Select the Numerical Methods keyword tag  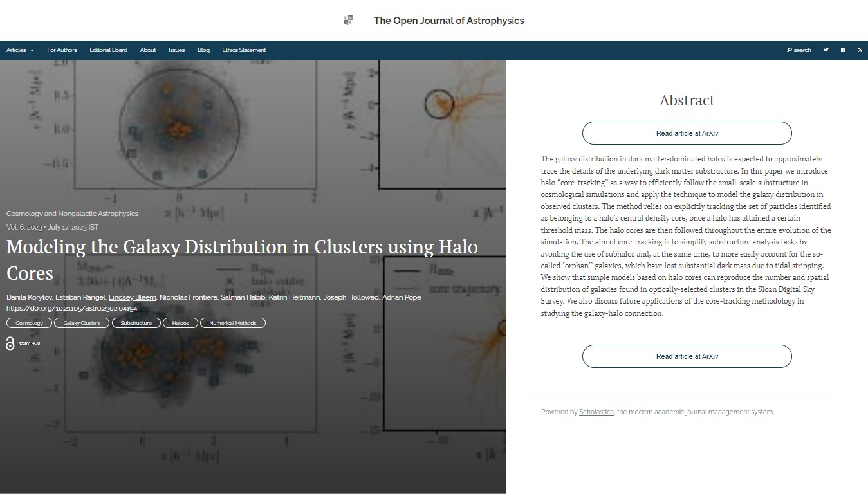tap(232, 323)
